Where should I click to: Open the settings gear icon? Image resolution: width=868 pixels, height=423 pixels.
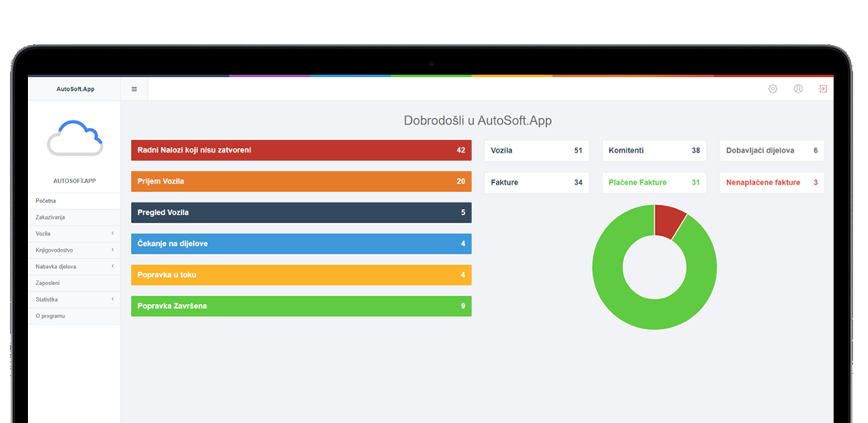click(772, 89)
